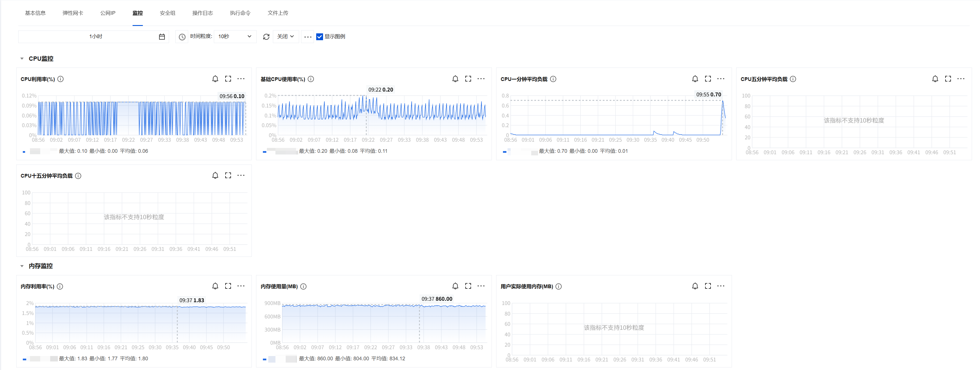Click the clock icon beside 时间粒度
Image resolution: width=980 pixels, height=370 pixels.
tap(182, 36)
